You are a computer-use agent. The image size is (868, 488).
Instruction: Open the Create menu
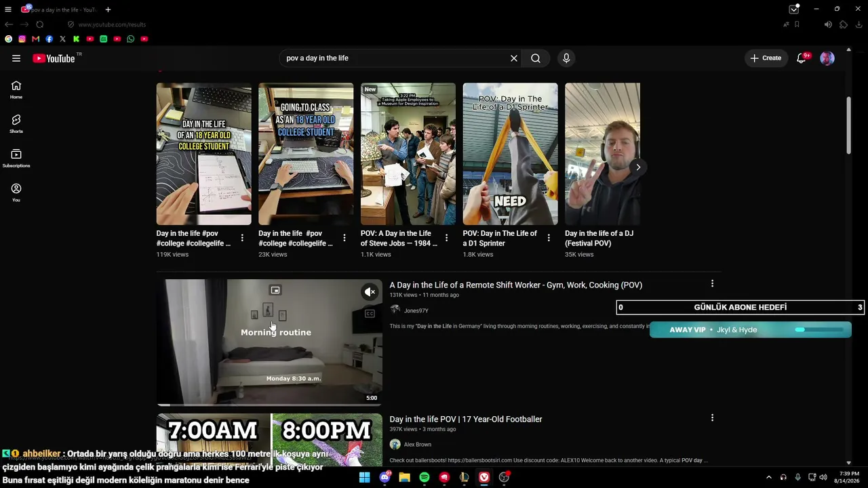click(x=766, y=58)
